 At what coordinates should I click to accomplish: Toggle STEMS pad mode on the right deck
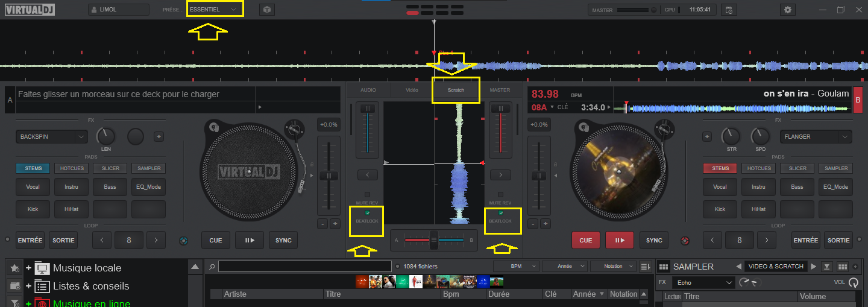click(x=720, y=168)
